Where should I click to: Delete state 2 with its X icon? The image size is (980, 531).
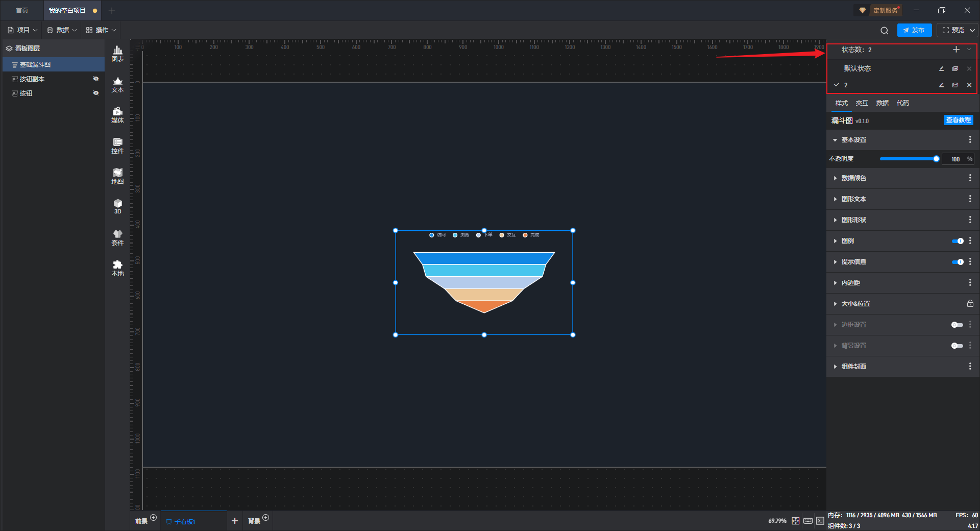pos(969,85)
